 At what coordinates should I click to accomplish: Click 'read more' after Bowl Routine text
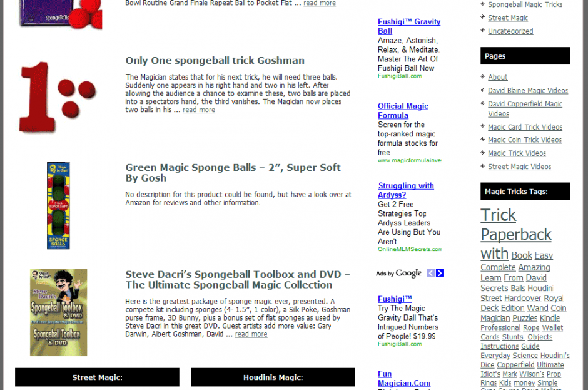(320, 3)
